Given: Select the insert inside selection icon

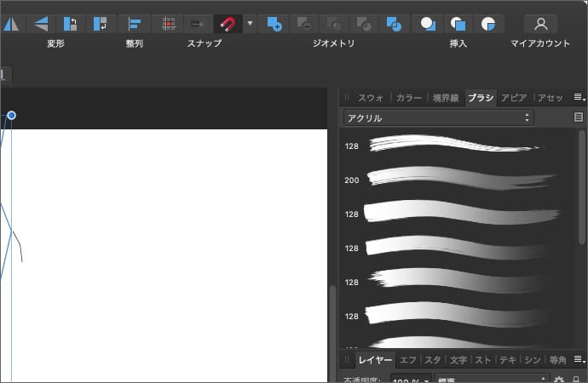Looking at the screenshot, I should pos(487,24).
